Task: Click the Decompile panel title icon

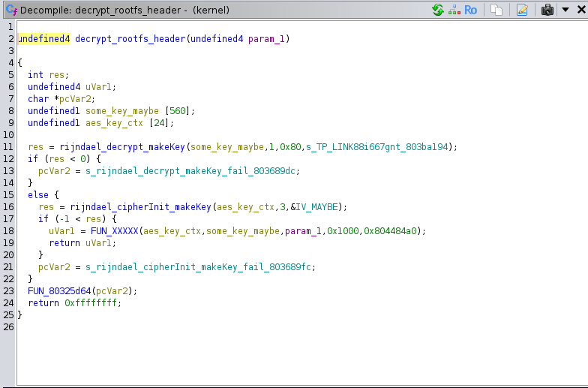Action: tap(11, 10)
